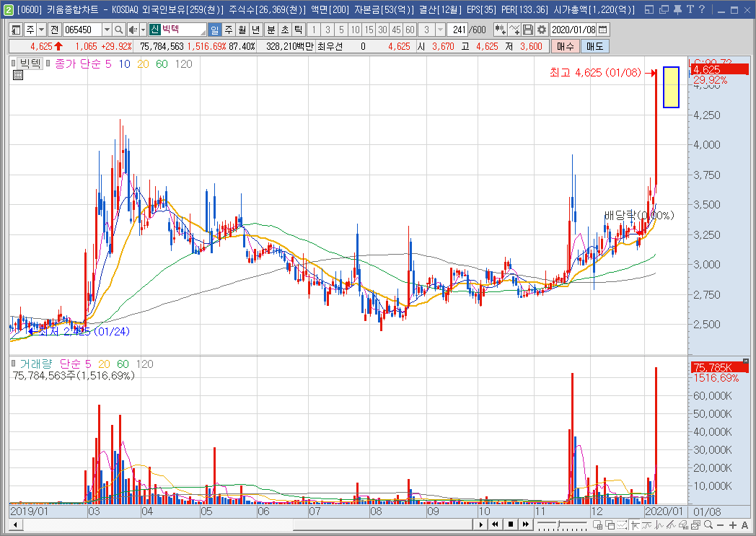
Task: Click the 매수 buy button
Action: pyautogui.click(x=566, y=46)
